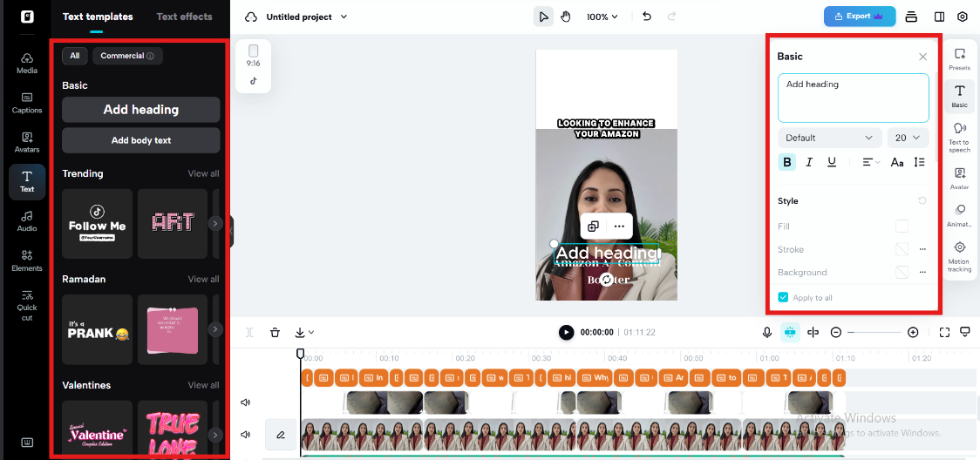Click the undo arrow icon
This screenshot has height=460, width=980.
pyautogui.click(x=646, y=17)
